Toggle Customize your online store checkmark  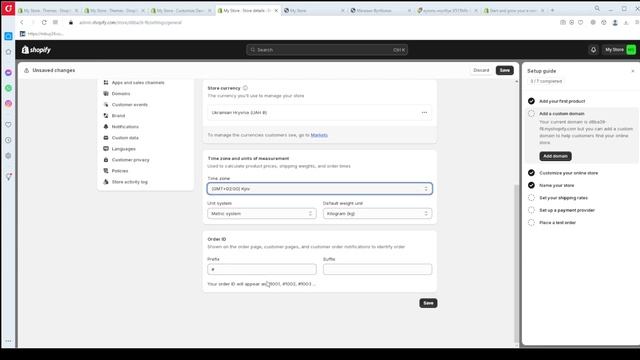[531, 173]
